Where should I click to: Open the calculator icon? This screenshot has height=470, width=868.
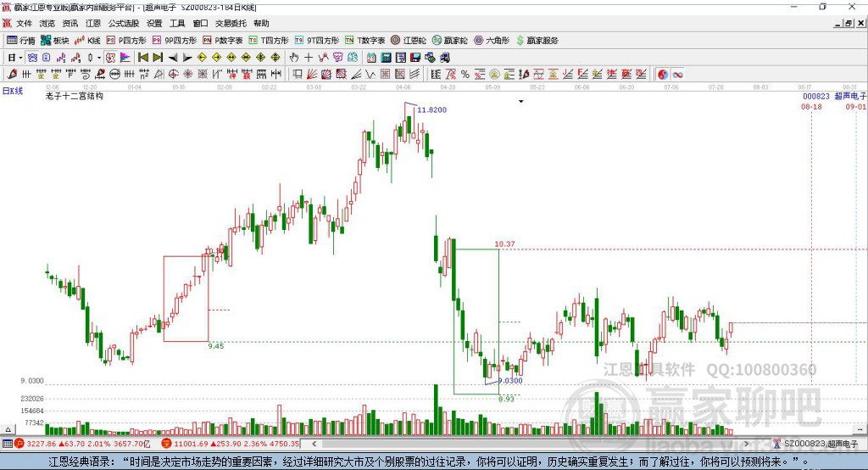(386, 58)
